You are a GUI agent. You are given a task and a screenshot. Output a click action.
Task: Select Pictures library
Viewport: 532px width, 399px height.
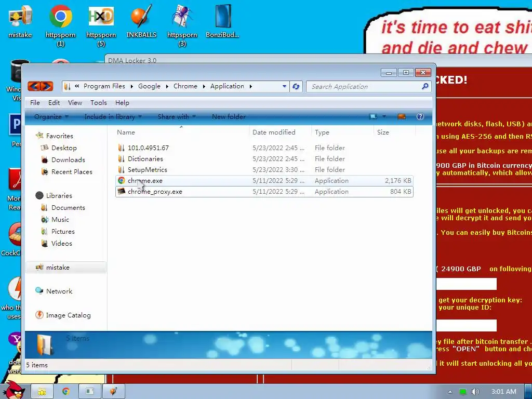point(63,231)
